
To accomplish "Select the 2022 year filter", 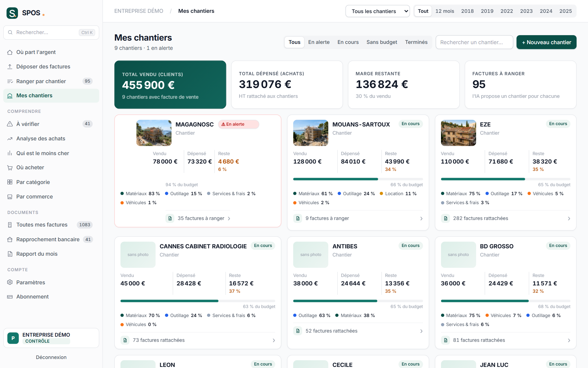I will point(507,11).
